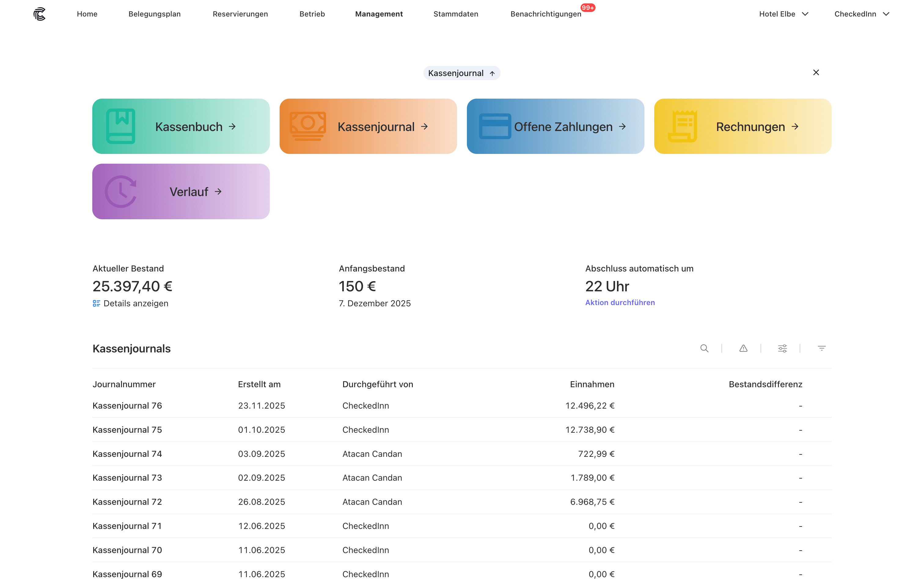
Task: Open Rechnungen via the yellow receipt tile
Action: click(742, 126)
